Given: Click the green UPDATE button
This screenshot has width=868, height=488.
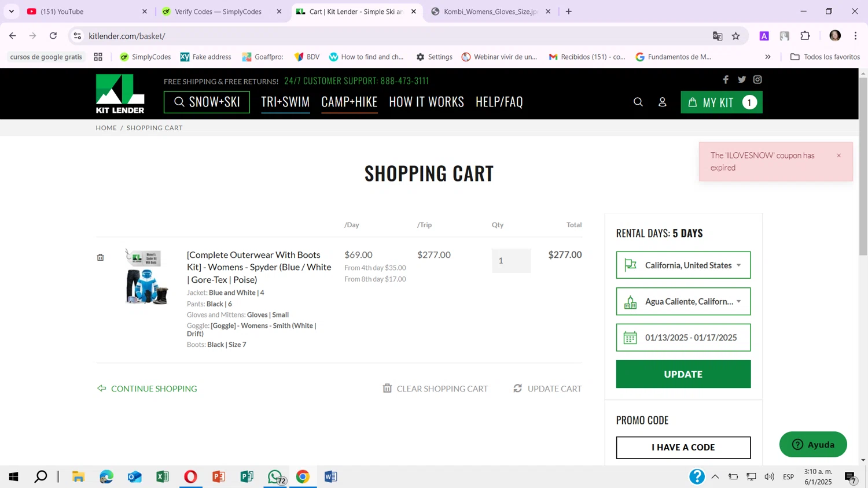Looking at the screenshot, I should (x=683, y=374).
